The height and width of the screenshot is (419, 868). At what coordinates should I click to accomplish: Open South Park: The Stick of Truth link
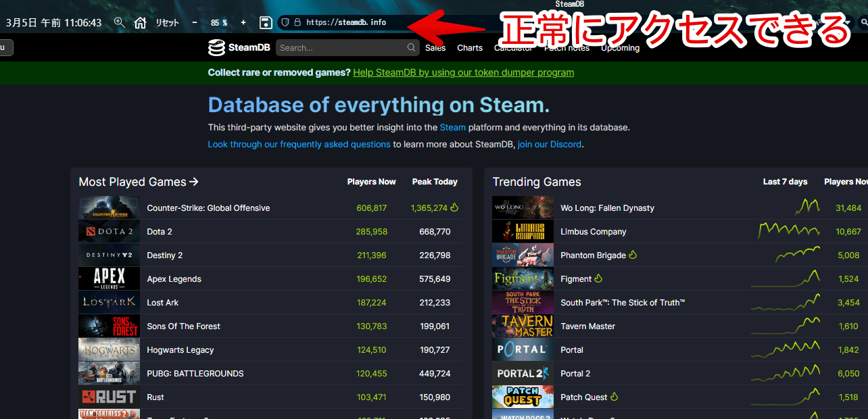[x=623, y=303]
